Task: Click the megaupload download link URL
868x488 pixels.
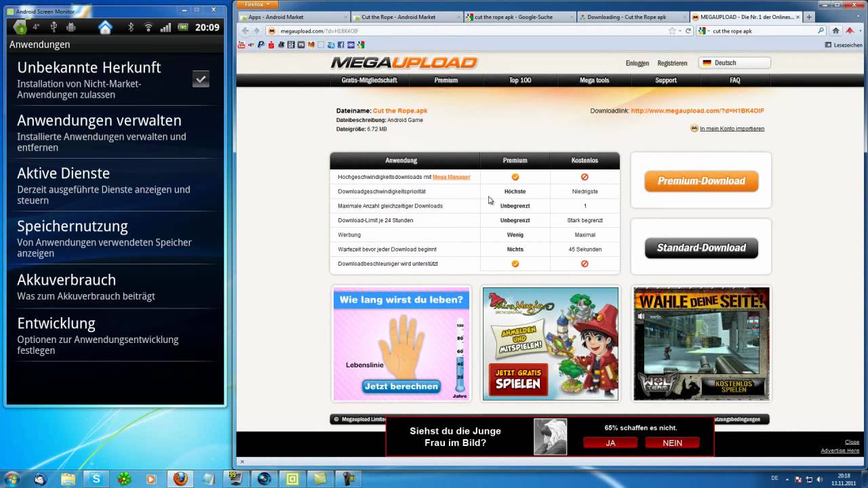Action: coord(697,110)
